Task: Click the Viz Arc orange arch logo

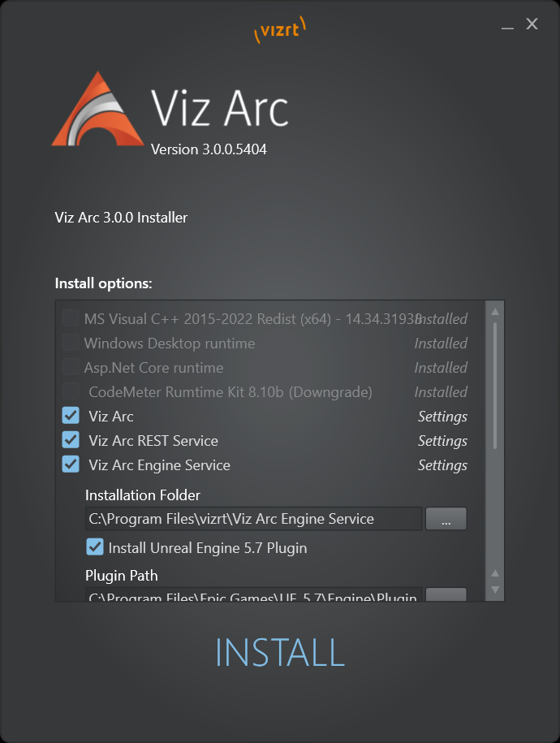Action: coord(97,109)
